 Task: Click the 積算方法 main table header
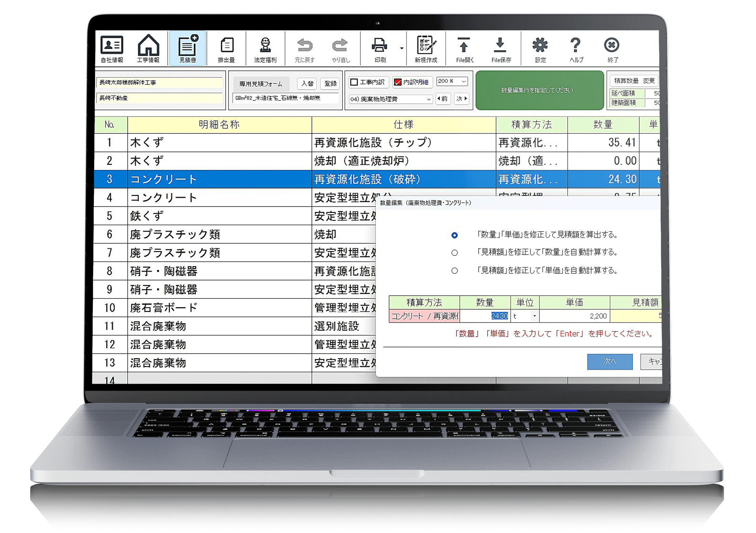point(531,124)
